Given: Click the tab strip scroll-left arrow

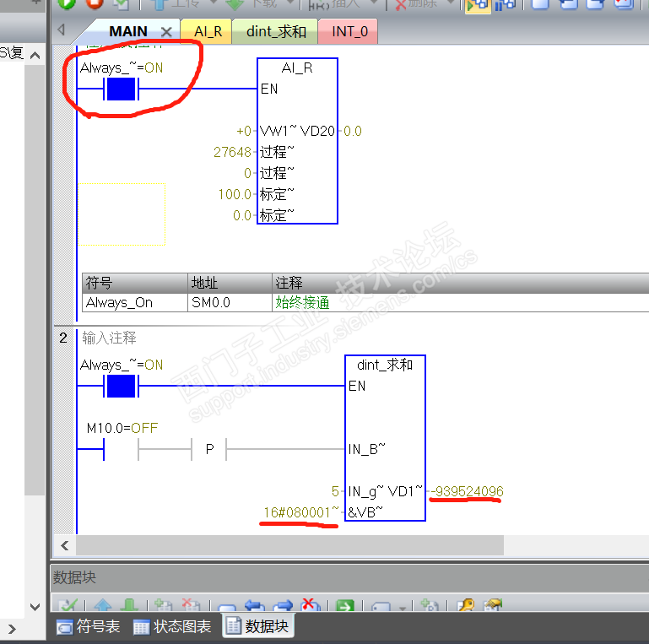Looking at the screenshot, I should click(x=62, y=30).
